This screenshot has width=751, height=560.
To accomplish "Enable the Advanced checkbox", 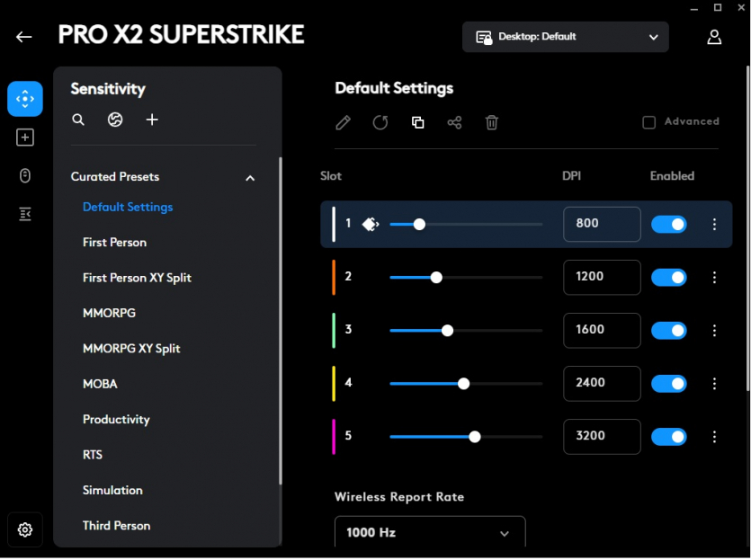I will coord(648,122).
